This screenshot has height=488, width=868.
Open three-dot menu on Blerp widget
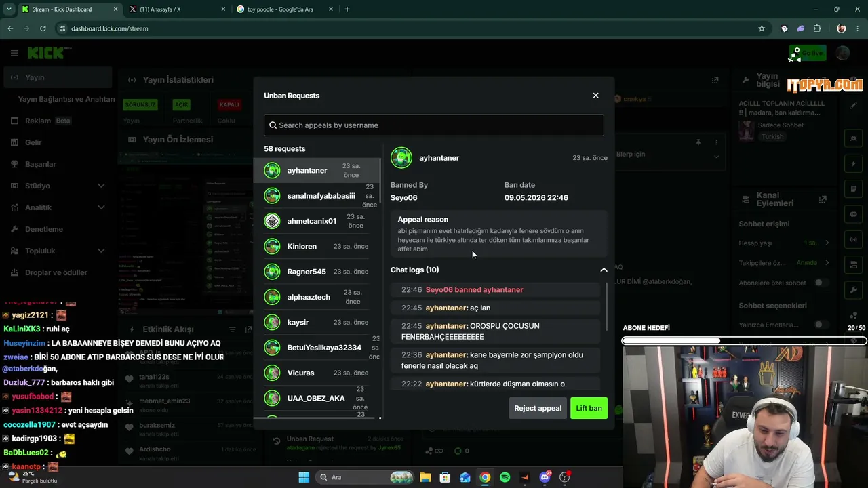[716, 142]
